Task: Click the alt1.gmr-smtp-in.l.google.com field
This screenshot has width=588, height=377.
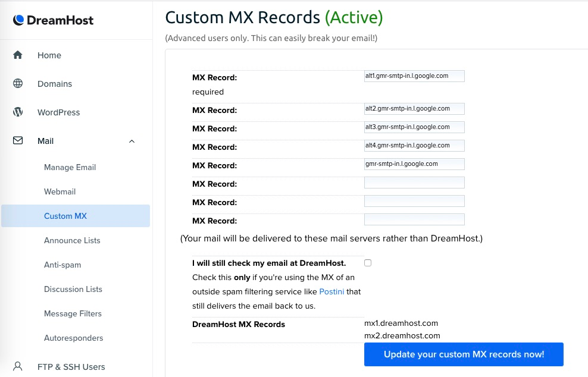Action: (414, 76)
